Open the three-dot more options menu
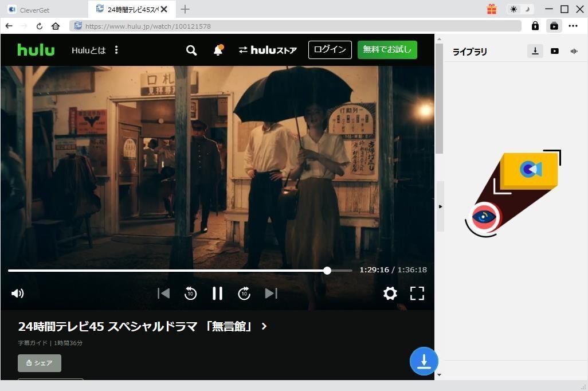This screenshot has width=588, height=391. click(x=573, y=26)
